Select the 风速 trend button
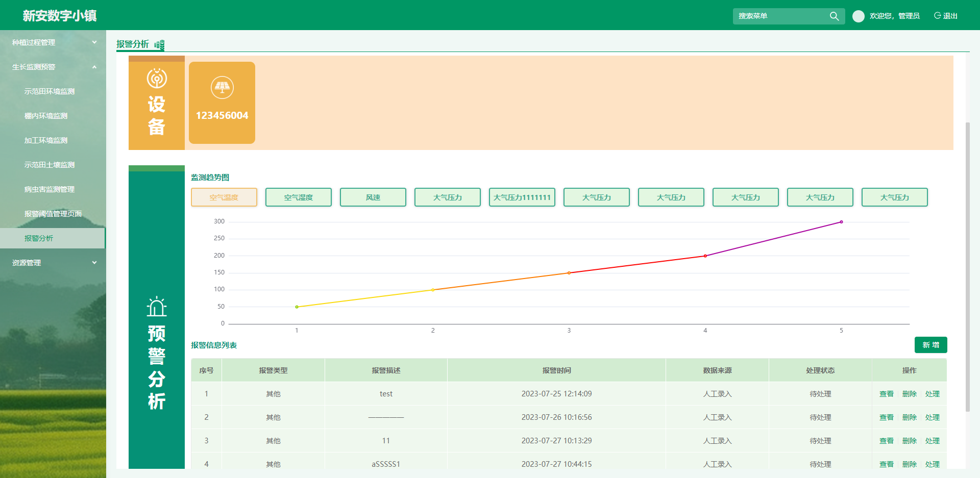Image resolution: width=980 pixels, height=478 pixels. pyautogui.click(x=373, y=197)
